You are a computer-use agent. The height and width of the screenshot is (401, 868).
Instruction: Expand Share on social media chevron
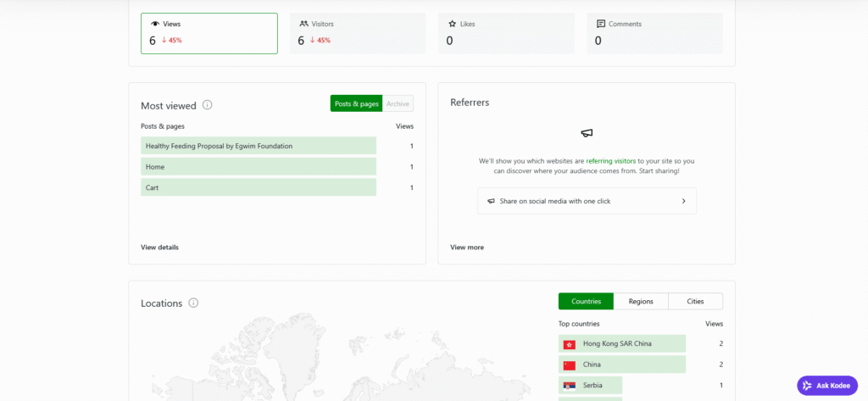[x=684, y=201]
